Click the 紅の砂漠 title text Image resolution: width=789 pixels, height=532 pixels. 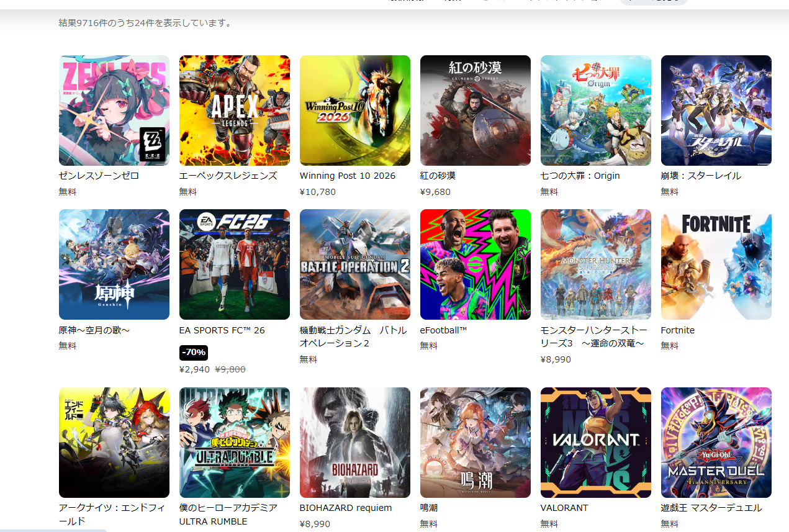tap(438, 176)
